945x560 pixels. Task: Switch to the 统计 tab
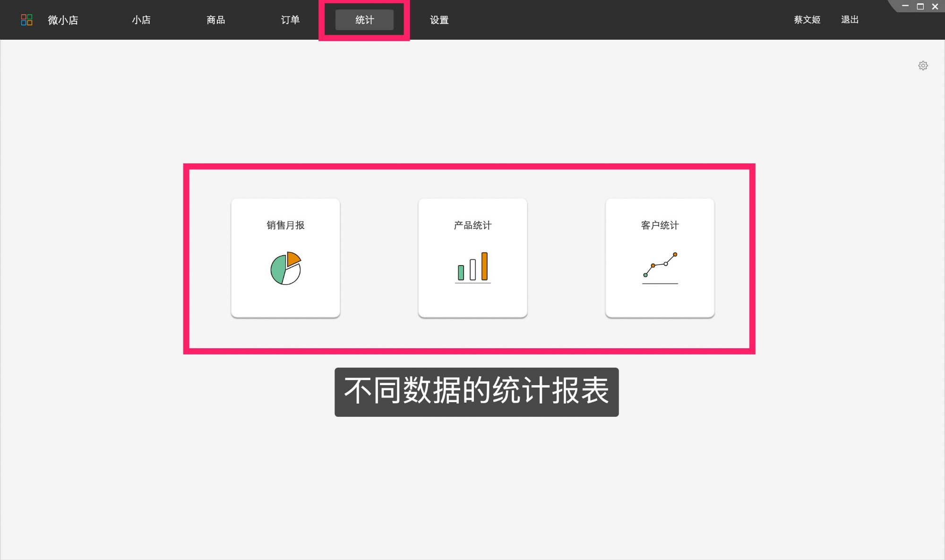pyautogui.click(x=363, y=20)
